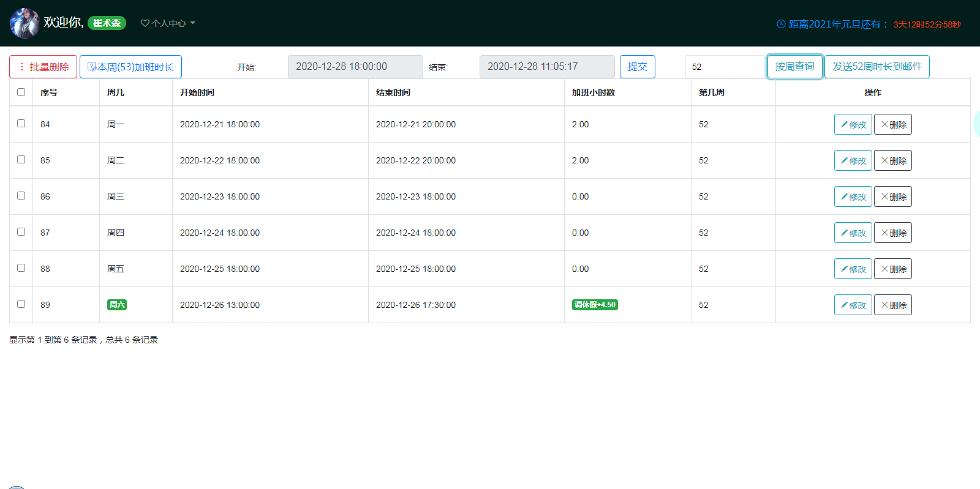This screenshot has width=980, height=489.
Task: Open the 个人中心 dropdown menu
Action: click(x=168, y=23)
